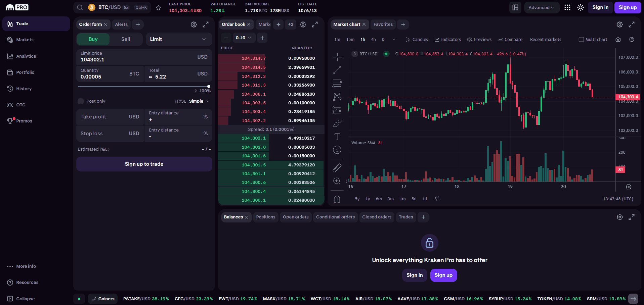Viewport: 644px width, 305px height.
Task: Open the Favorites tab in the market chart panel
Action: coord(383,24)
